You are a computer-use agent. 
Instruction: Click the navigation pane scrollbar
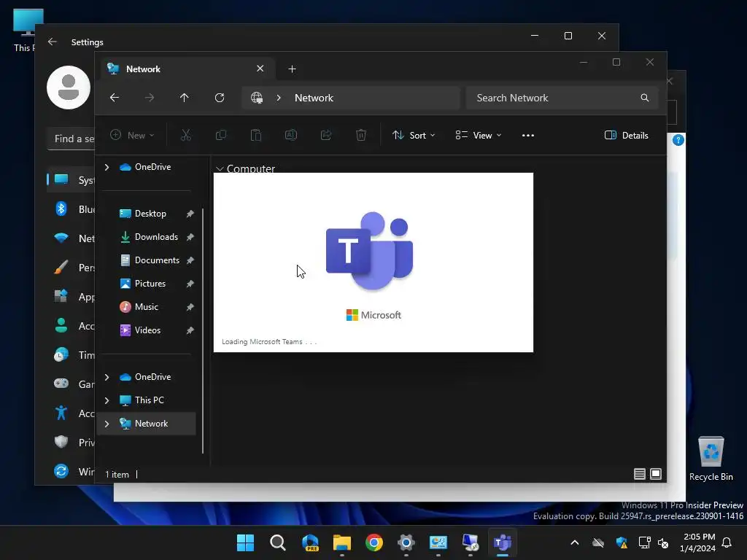[x=203, y=331]
